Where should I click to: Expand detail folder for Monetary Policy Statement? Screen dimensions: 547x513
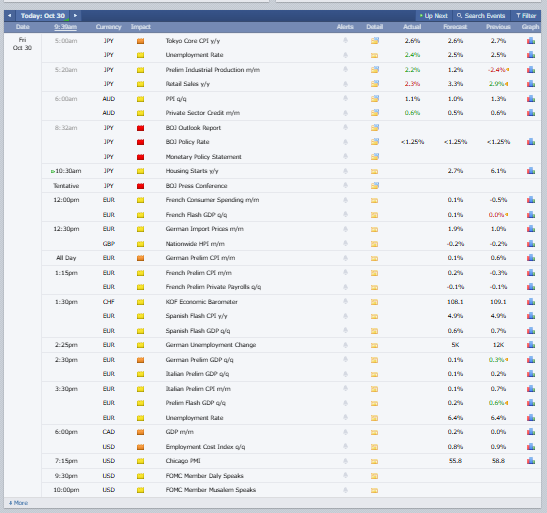pos(375,157)
